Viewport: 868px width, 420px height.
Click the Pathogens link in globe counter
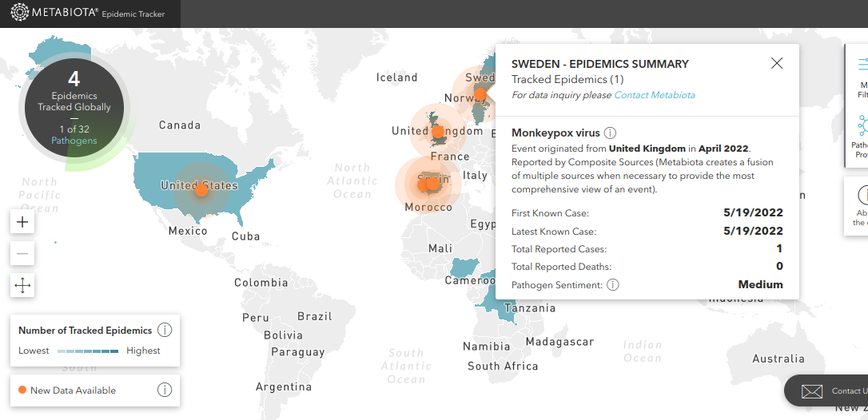[74, 141]
